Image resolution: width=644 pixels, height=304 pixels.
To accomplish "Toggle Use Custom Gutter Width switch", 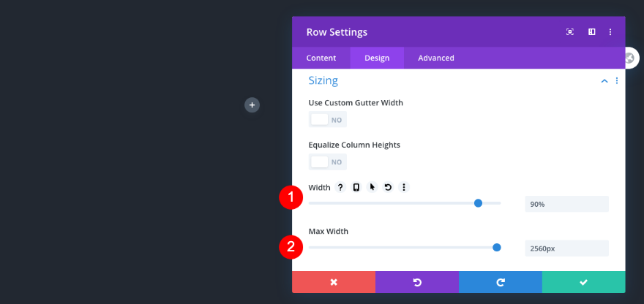I will 327,120.
